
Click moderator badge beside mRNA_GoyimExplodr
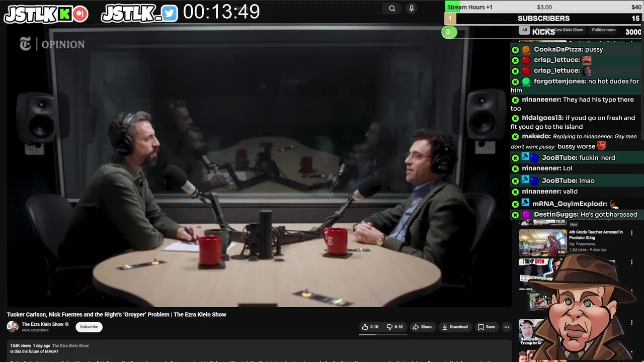pos(525,203)
